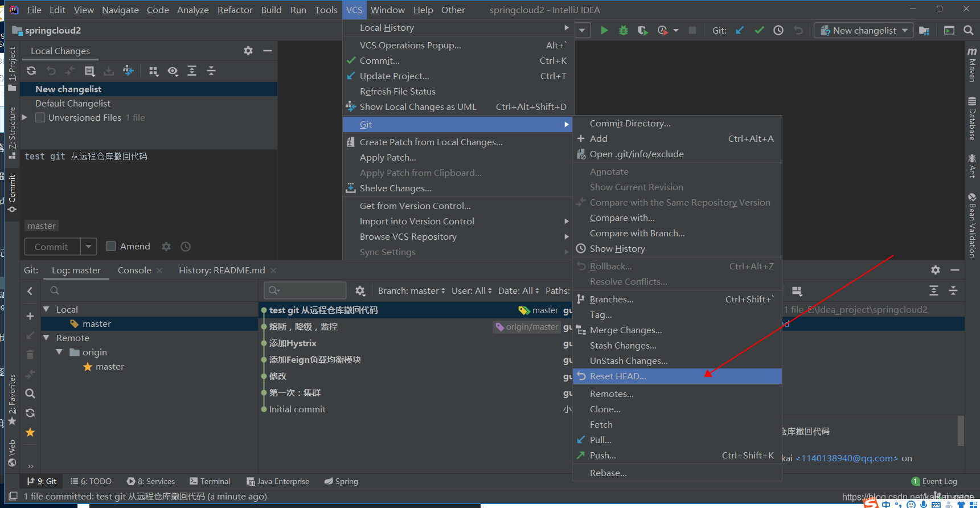Viewport: 980px width, 508px height.
Task: Click Collapse All icon in Local Changes
Action: point(211,71)
